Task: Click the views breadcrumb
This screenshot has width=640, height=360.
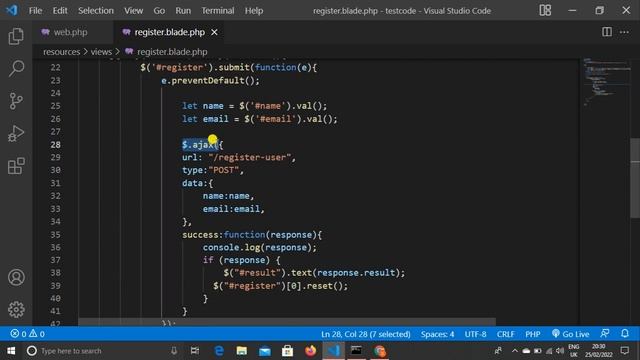Action: click(x=101, y=52)
